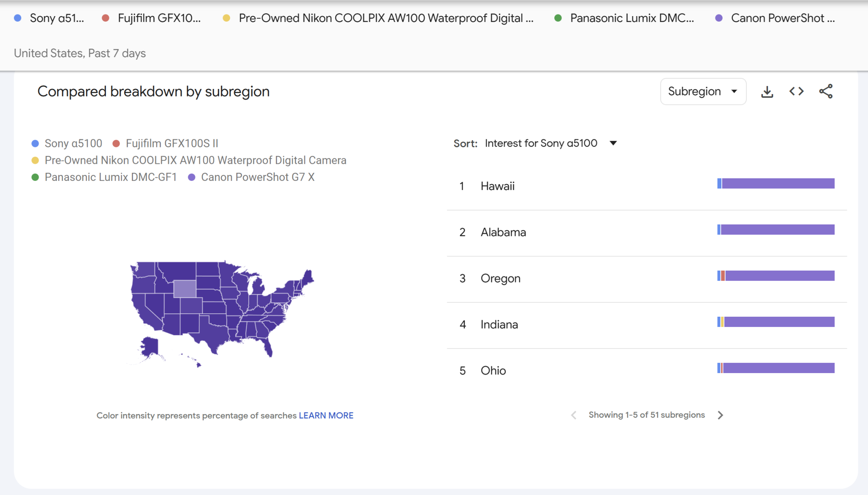Viewport: 868px width, 495px height.
Task: Click the Canon PowerShot ... term in header
Action: [775, 18]
